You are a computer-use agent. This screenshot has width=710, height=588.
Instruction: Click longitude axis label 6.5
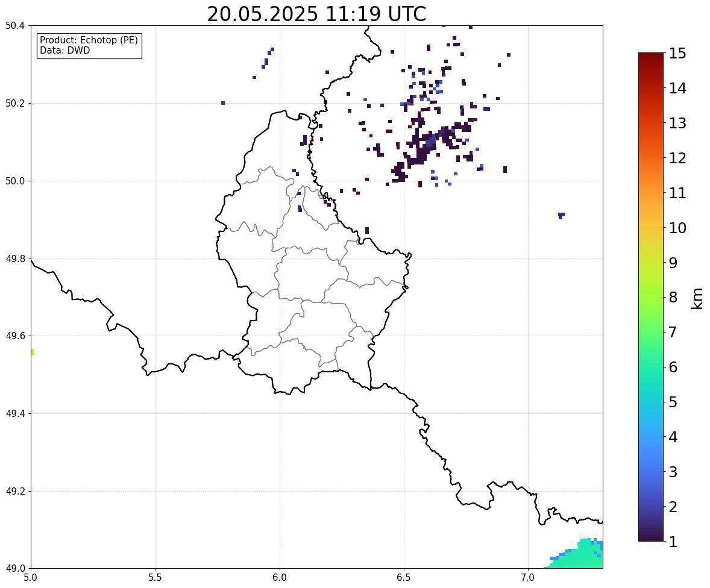(x=404, y=578)
